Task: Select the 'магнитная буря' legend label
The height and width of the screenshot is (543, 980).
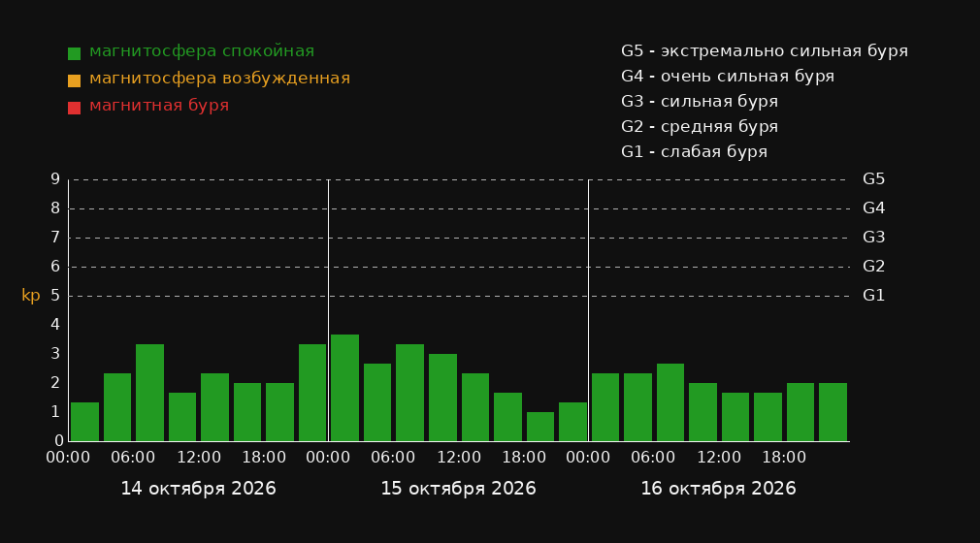Action: point(159,105)
